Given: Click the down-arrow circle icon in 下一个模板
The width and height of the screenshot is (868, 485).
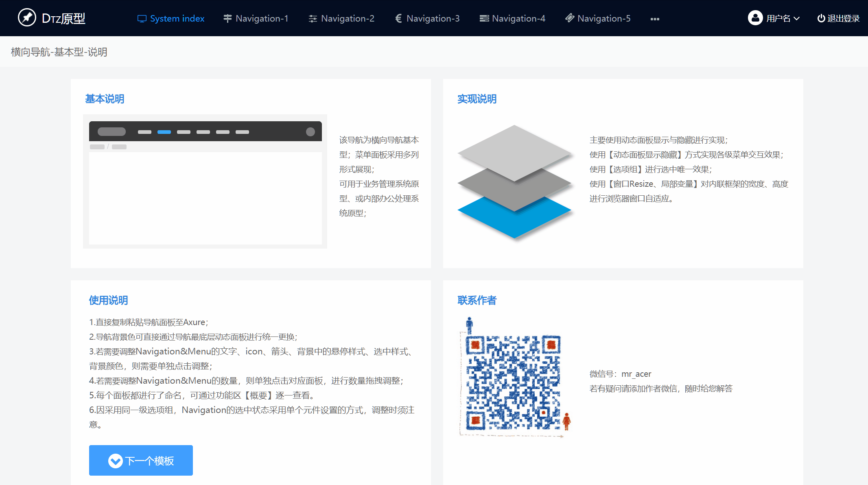Looking at the screenshot, I should tap(116, 461).
